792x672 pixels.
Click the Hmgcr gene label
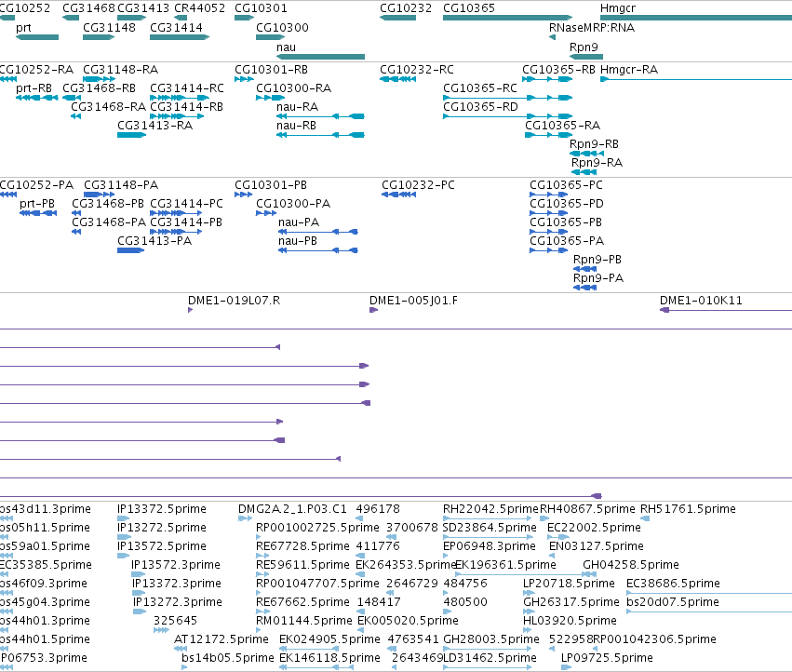tap(618, 8)
